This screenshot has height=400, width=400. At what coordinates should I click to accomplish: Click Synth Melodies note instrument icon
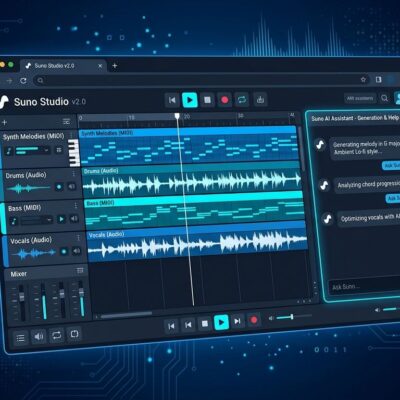pyautogui.click(x=9, y=151)
